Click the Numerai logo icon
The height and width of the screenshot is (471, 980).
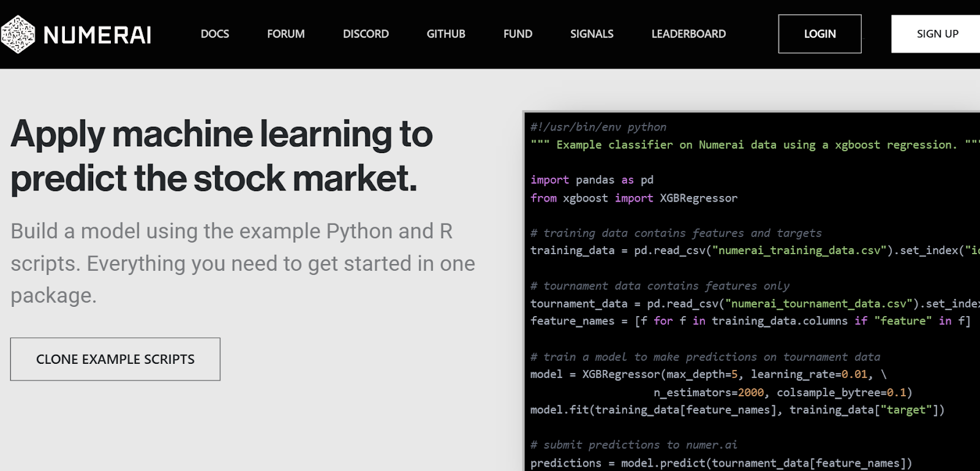tap(18, 34)
